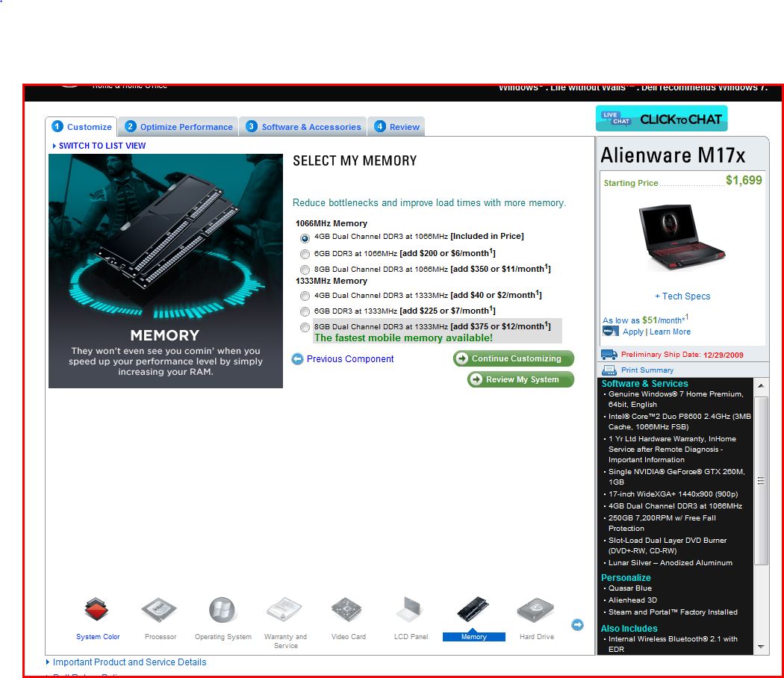
Task: Open the Software & Accessories tab
Action: [x=303, y=127]
